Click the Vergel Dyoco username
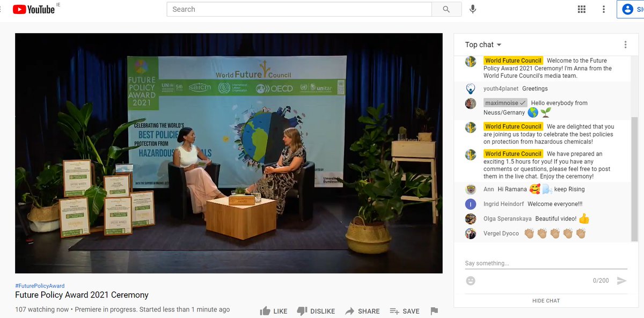The height and width of the screenshot is (318, 644). point(501,233)
